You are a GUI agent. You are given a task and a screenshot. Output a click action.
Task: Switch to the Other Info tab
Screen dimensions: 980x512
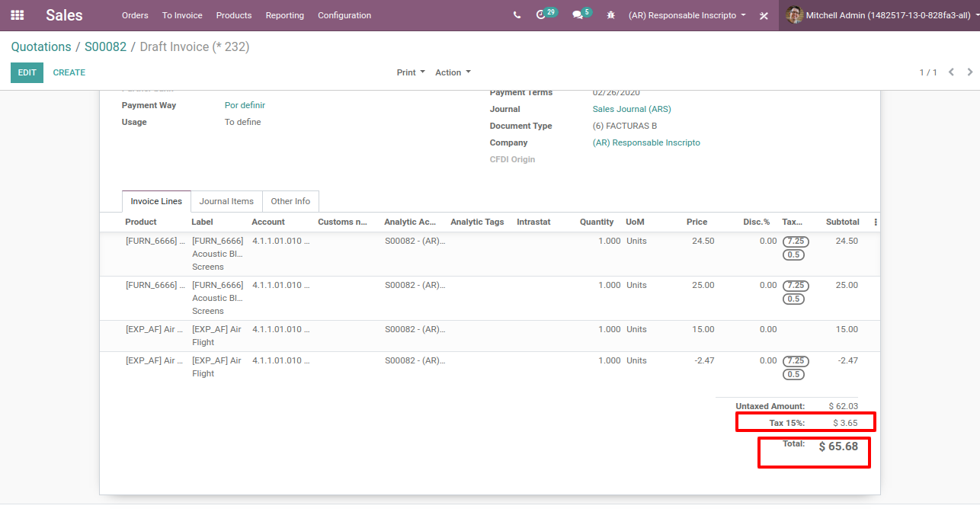click(x=290, y=200)
